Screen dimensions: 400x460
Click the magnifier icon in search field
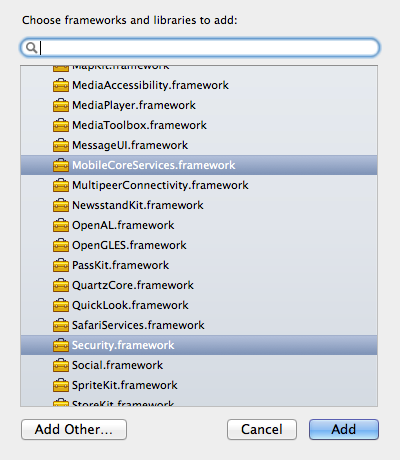(x=31, y=48)
